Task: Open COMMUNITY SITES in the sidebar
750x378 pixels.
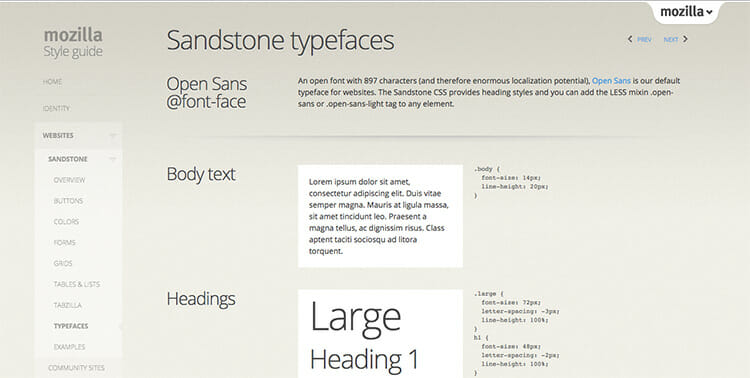Action: coord(76,368)
